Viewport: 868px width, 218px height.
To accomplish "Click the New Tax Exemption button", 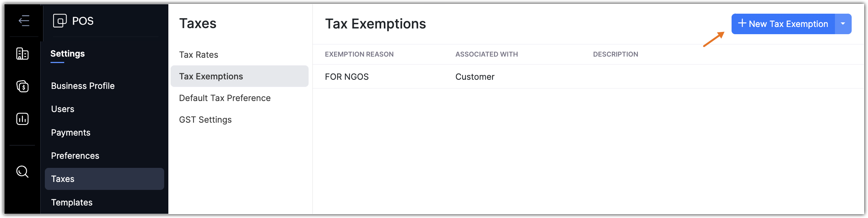I will click(783, 24).
